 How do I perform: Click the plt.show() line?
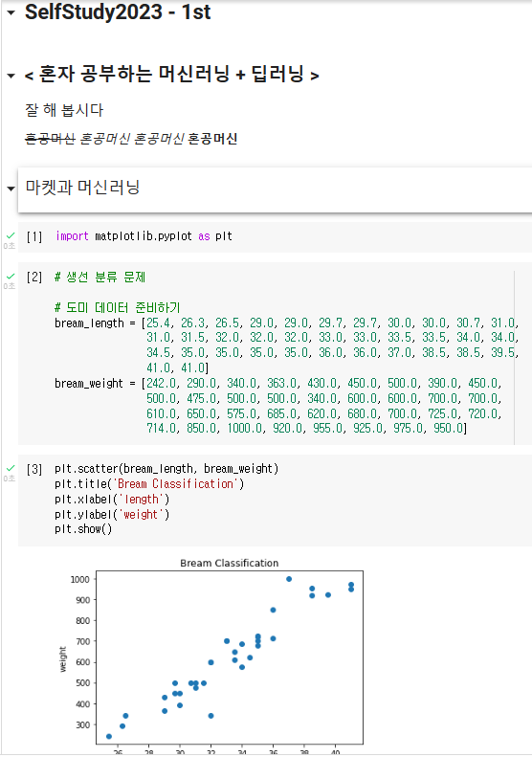[x=83, y=529]
